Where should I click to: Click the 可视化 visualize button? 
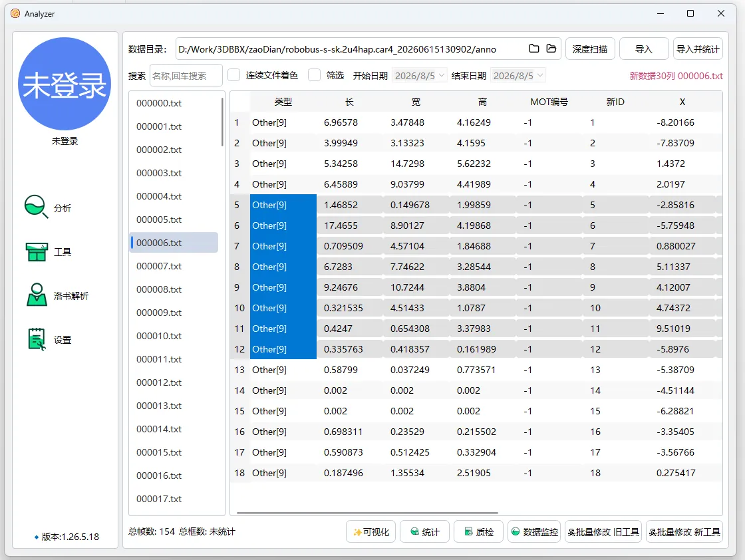(371, 532)
